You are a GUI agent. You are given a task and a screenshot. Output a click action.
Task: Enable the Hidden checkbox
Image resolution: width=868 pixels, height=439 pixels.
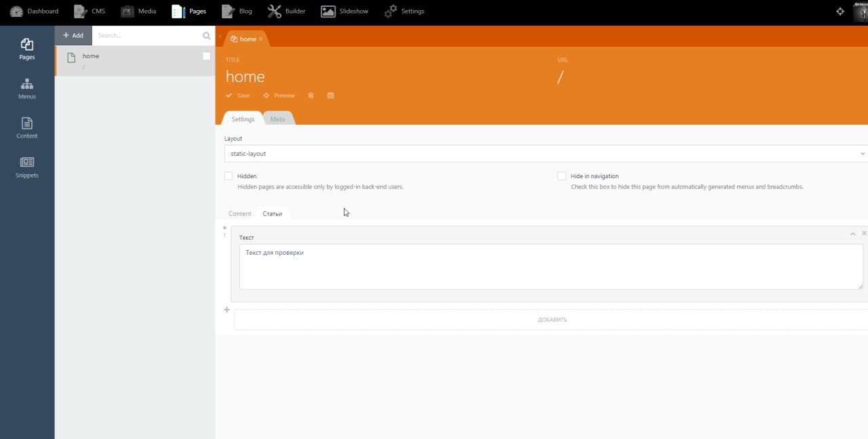[229, 176]
